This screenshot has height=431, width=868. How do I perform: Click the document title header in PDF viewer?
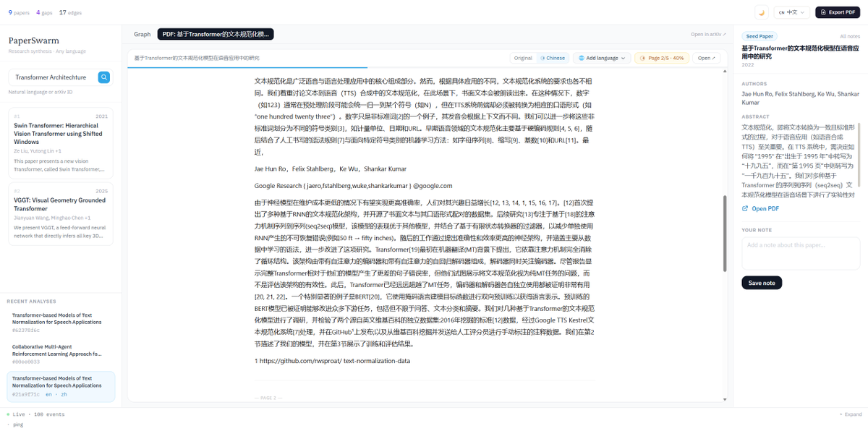click(197, 58)
